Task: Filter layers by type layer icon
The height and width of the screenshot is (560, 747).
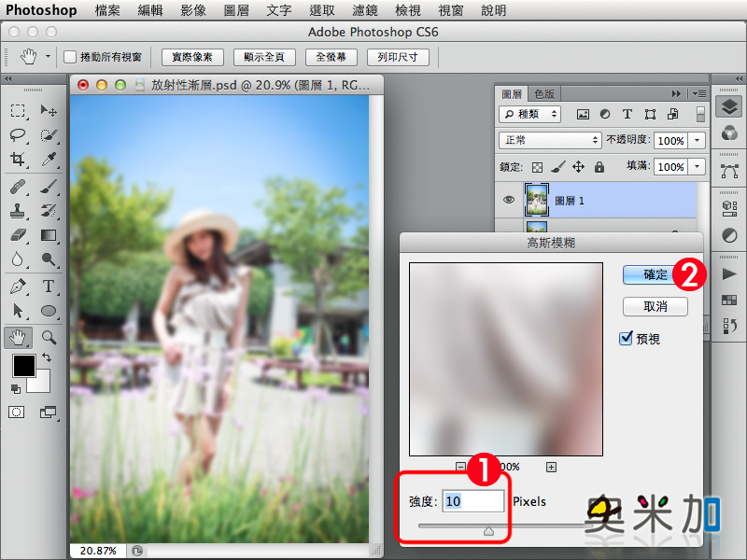Action: click(x=627, y=114)
